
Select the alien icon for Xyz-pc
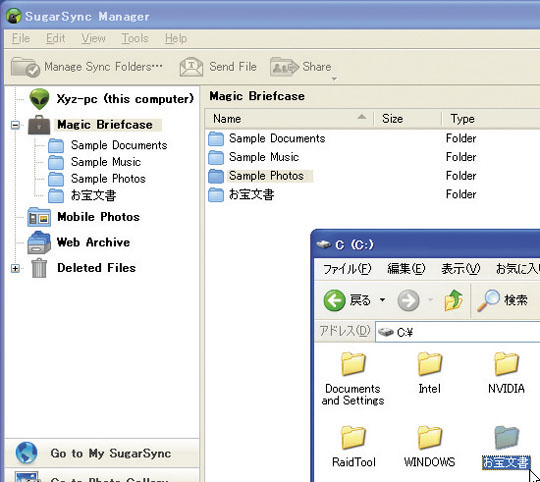pos(39,99)
